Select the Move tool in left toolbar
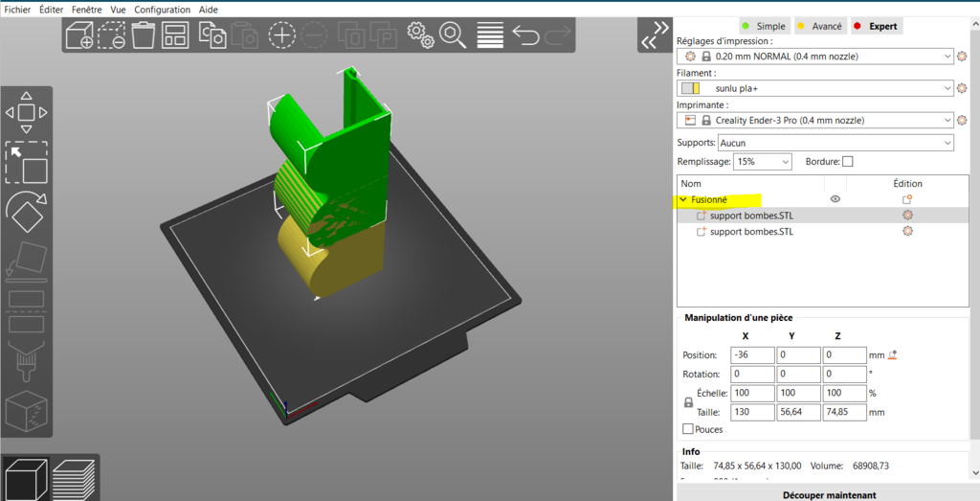 26,113
